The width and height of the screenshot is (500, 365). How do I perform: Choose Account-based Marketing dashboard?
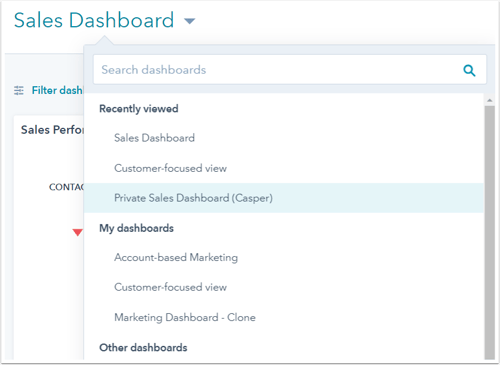coord(284,257)
